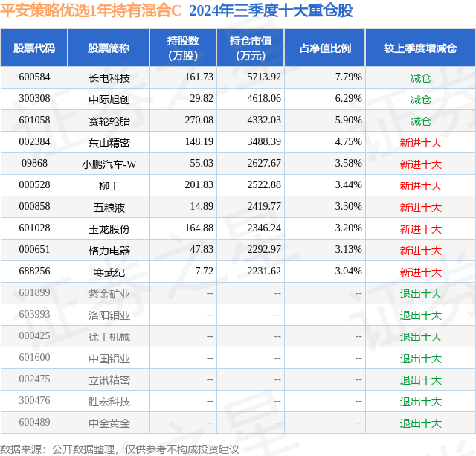Click market value 3488.39
Image resolution: width=476 pixels, height=456 pixels.
click(x=264, y=142)
